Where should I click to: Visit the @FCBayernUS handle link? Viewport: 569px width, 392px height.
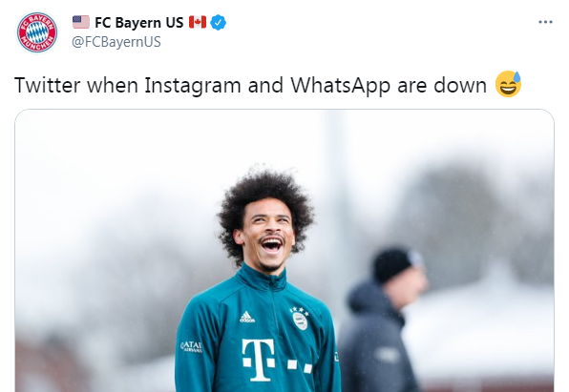(116, 42)
